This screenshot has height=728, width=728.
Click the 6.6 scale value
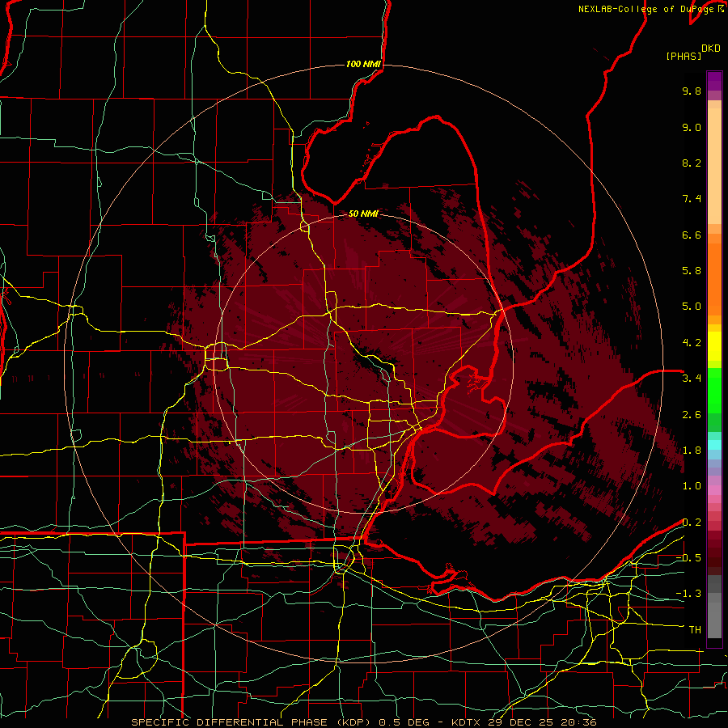[x=692, y=235]
